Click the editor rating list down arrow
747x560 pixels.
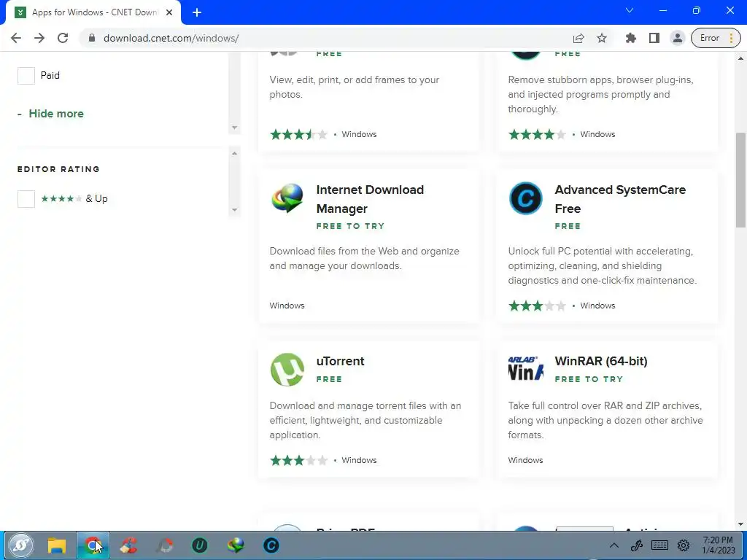[x=234, y=210]
